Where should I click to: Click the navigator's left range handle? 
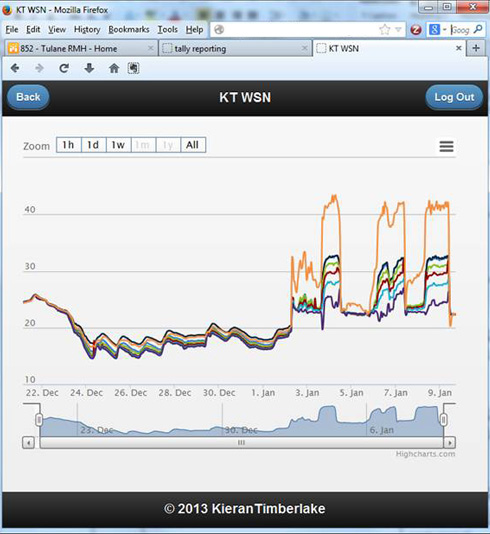[x=39, y=420]
